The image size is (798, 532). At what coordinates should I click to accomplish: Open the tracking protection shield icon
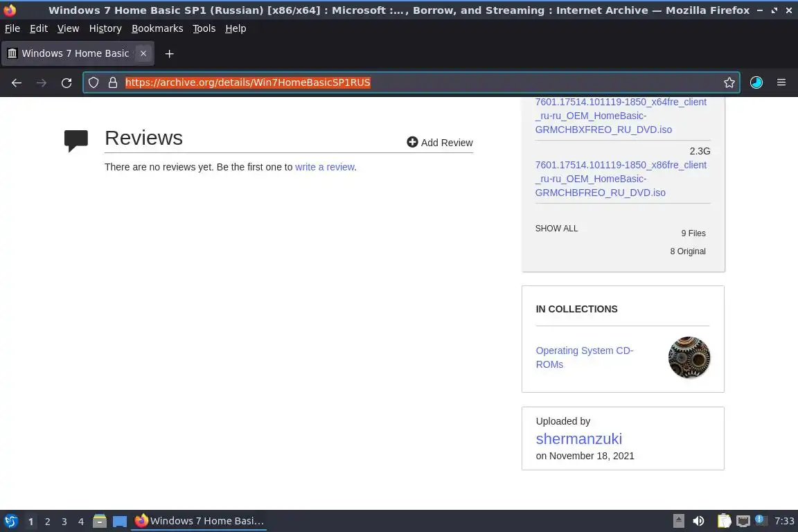tap(93, 82)
